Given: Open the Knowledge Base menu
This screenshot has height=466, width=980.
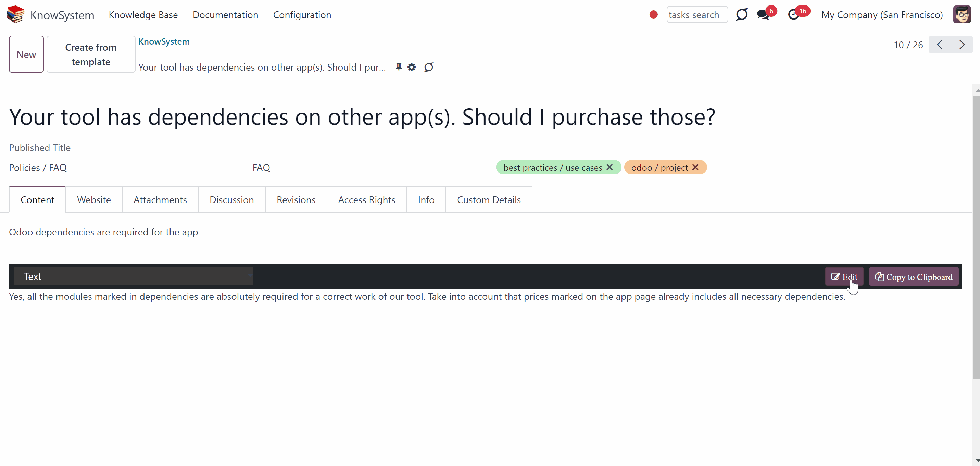Looking at the screenshot, I should coord(143,14).
